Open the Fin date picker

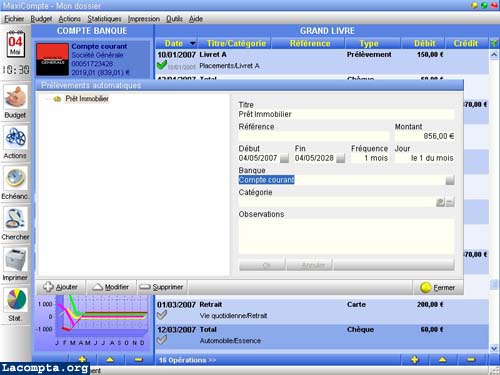tap(341, 158)
